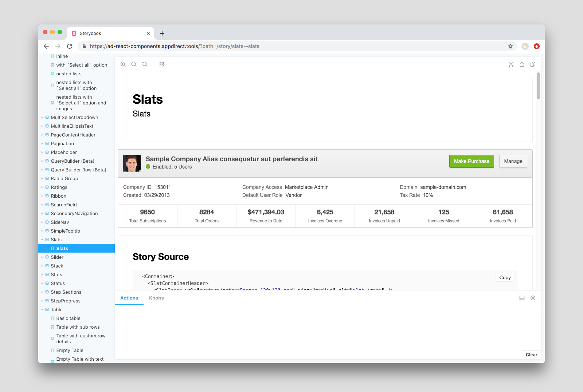583x392 pixels.
Task: Reload the Storybook page
Action: point(70,46)
